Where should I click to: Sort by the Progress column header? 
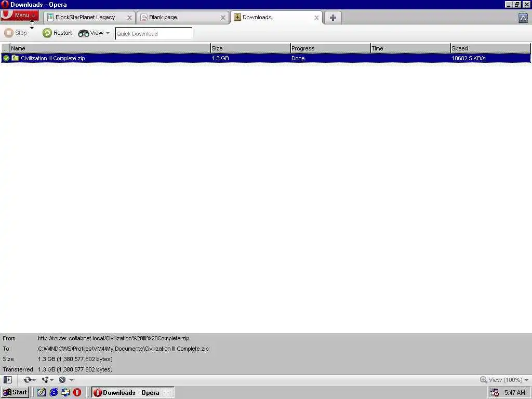click(x=330, y=48)
